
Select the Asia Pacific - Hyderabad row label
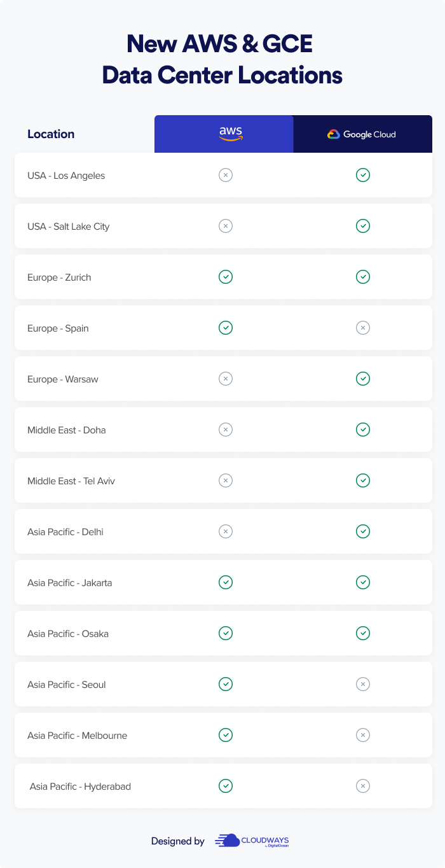80,787
